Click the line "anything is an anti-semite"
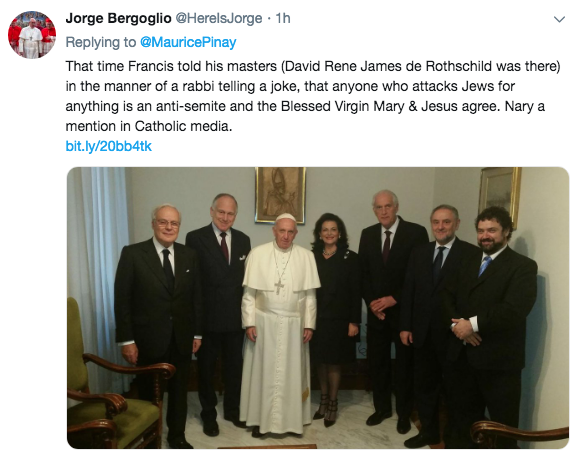 click(x=305, y=106)
